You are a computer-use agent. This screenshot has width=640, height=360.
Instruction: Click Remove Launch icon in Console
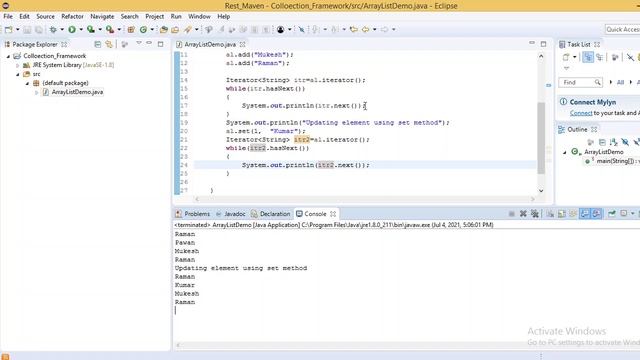click(523, 213)
